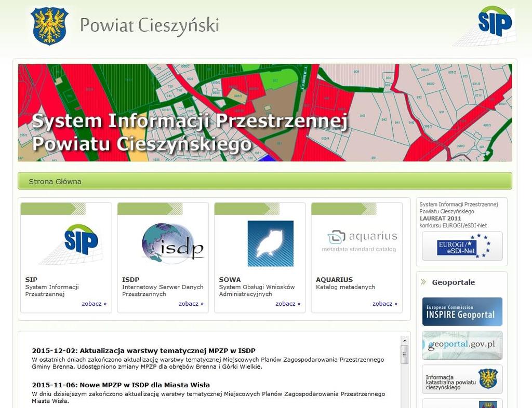This screenshot has width=532, height=408.
Task: Click the zobacz link under ISDP
Action: pos(191,304)
